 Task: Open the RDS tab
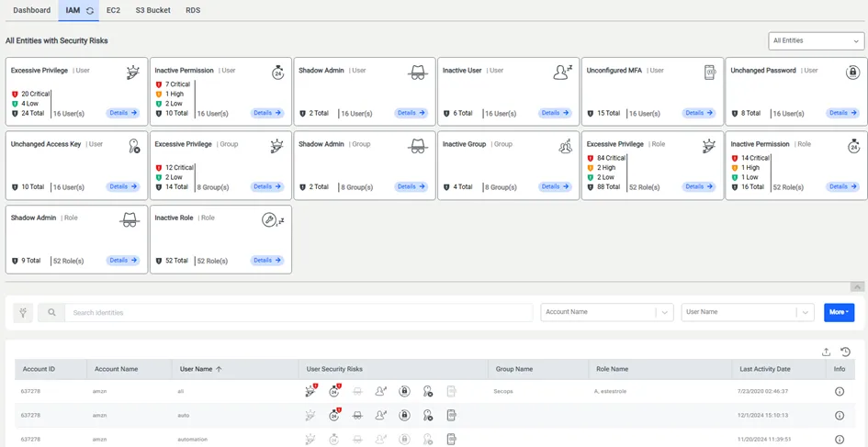tap(193, 10)
